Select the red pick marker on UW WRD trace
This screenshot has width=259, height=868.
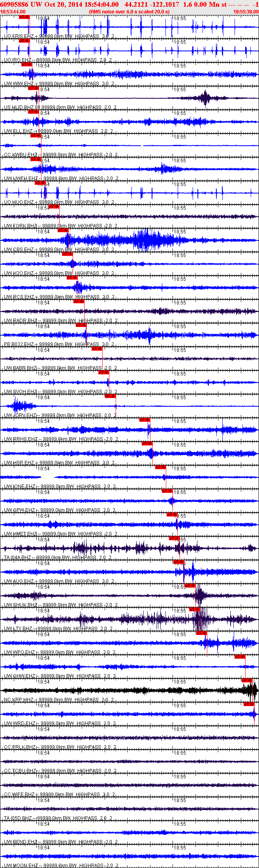[249, 704]
